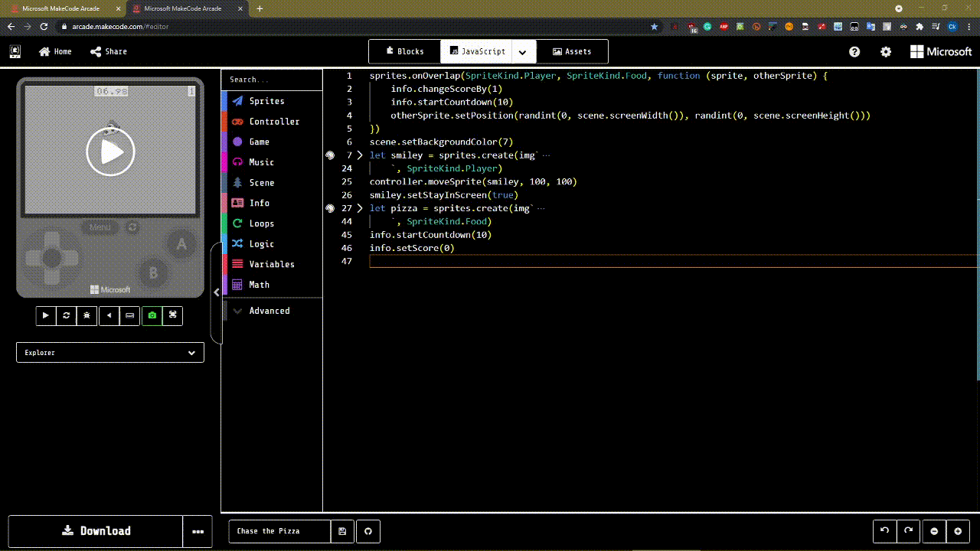This screenshot has height=551, width=980.
Task: Click the simulator Menu button
Action: (x=100, y=227)
